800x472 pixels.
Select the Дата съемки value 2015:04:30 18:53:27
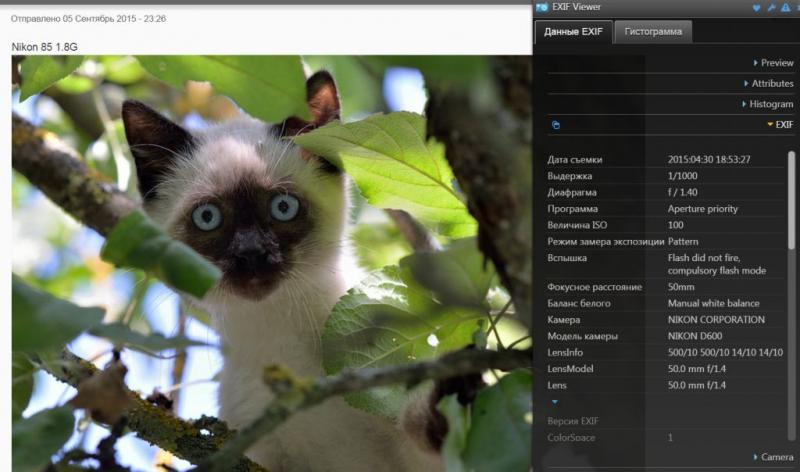tap(709, 160)
